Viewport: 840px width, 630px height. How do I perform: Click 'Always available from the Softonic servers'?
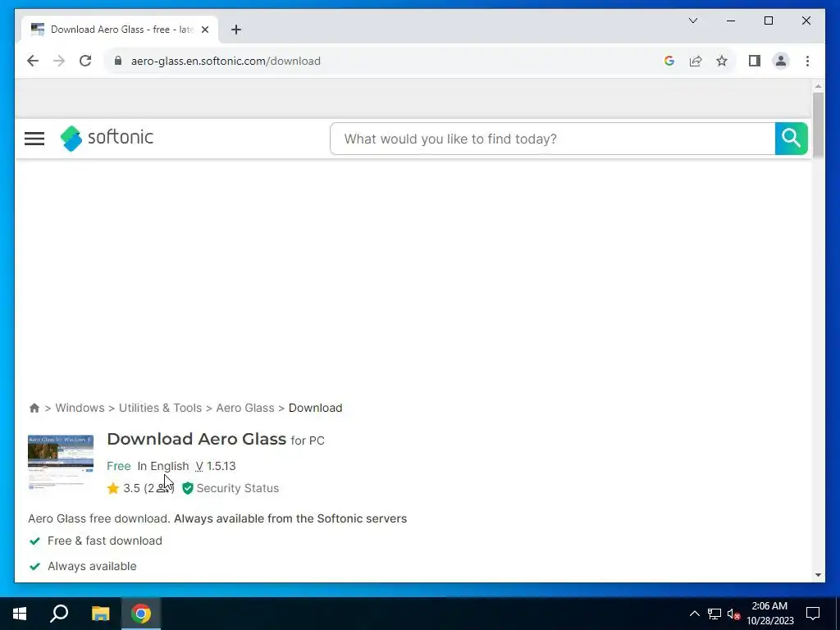(290, 518)
